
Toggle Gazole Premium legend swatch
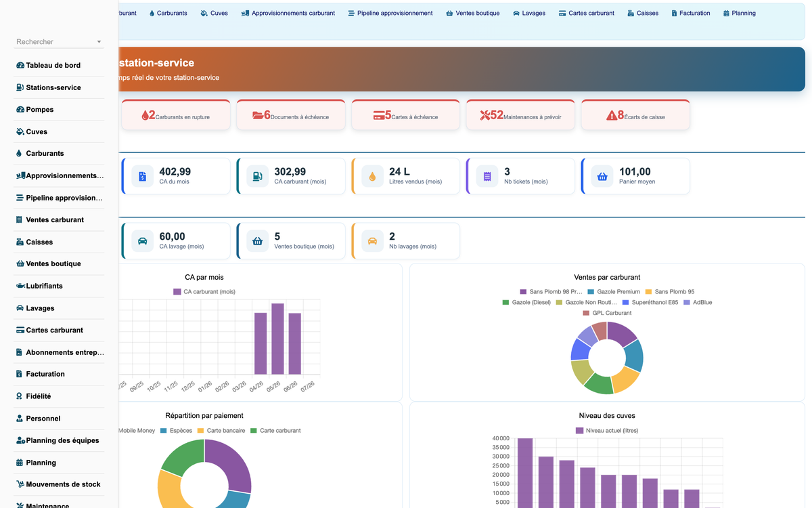tap(591, 292)
